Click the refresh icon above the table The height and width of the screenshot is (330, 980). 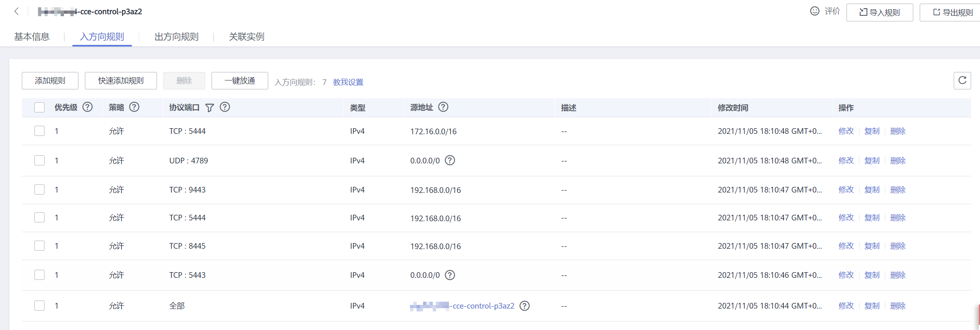[x=962, y=80]
